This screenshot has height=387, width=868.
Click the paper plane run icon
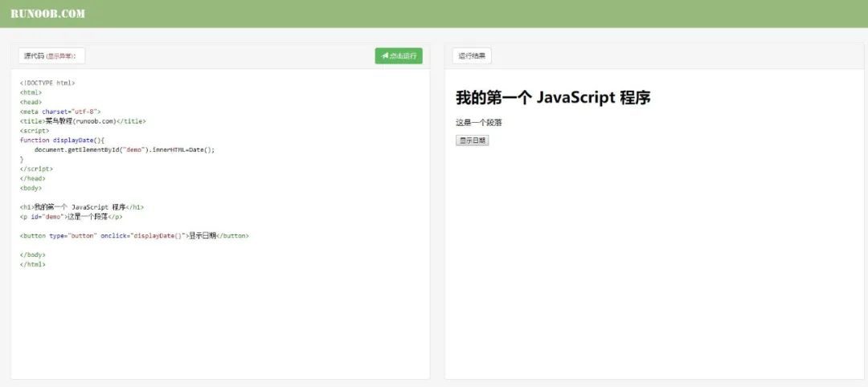click(x=385, y=56)
